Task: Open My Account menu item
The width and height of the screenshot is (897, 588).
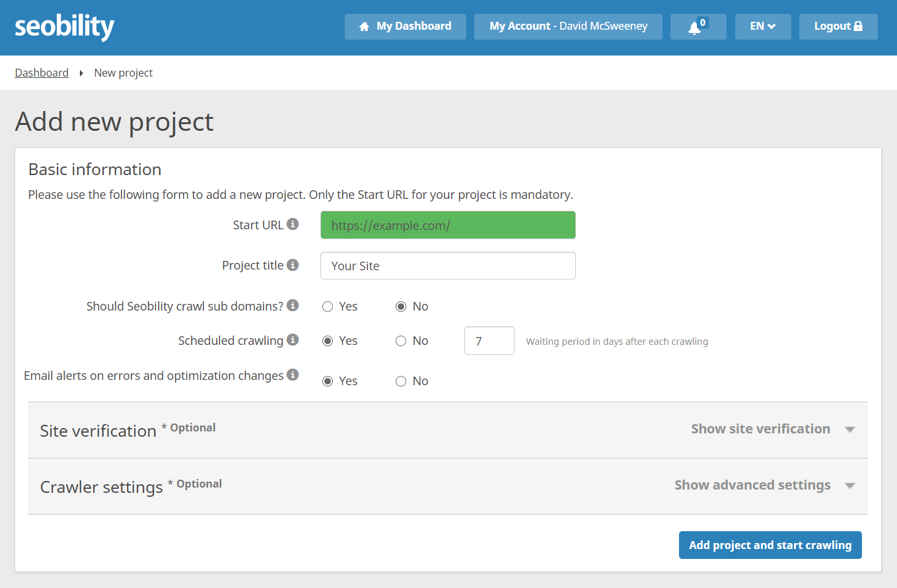Action: [568, 26]
